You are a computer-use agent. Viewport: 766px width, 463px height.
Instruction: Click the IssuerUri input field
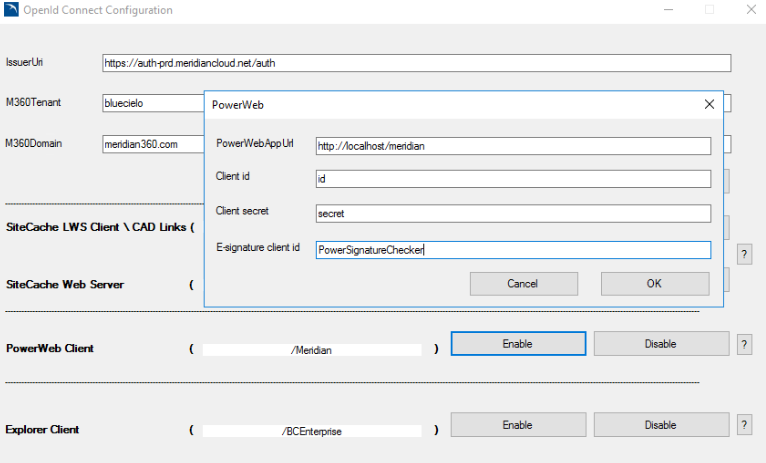point(416,63)
